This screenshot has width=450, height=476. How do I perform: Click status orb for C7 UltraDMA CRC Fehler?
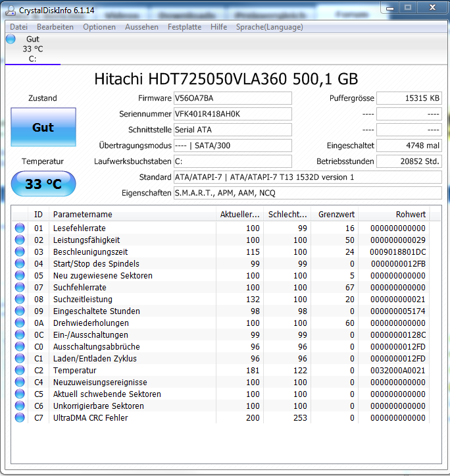click(x=20, y=417)
